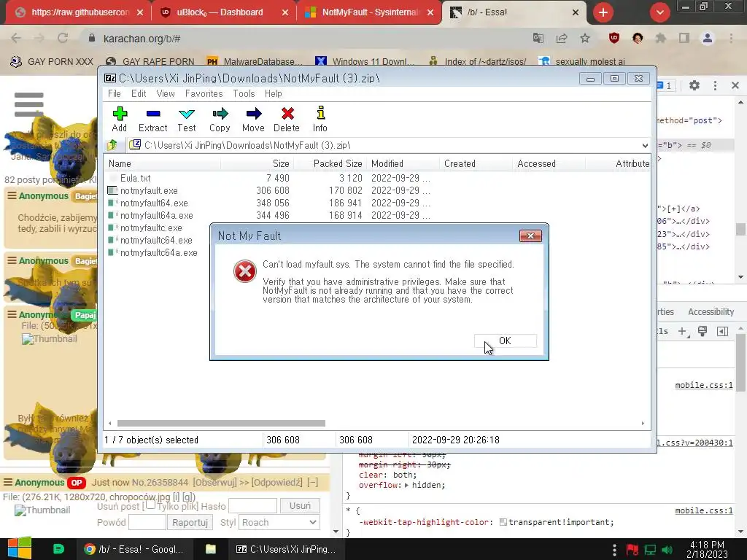Open File Explorer from the taskbar

click(x=211, y=549)
